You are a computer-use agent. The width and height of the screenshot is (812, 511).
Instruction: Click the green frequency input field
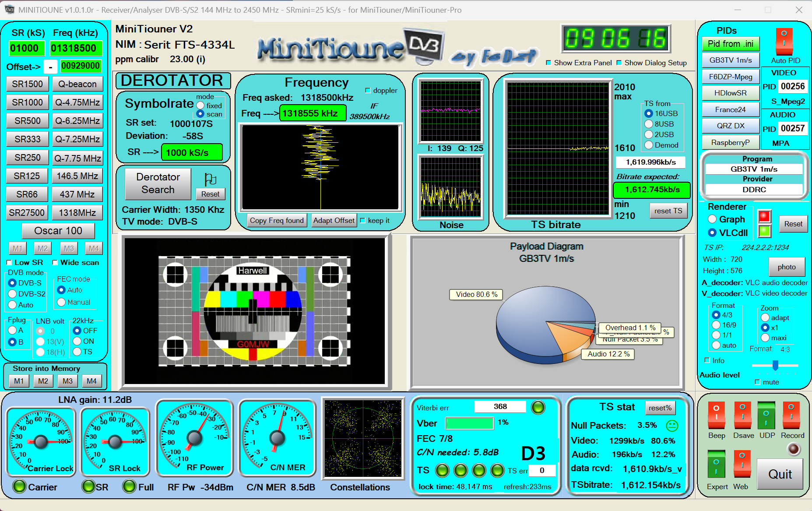pyautogui.click(x=312, y=113)
